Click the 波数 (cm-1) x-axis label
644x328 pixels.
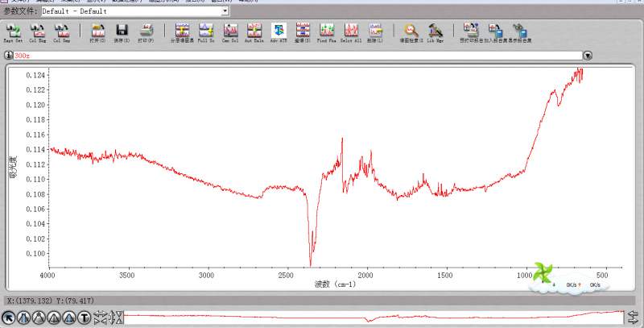pyautogui.click(x=336, y=284)
